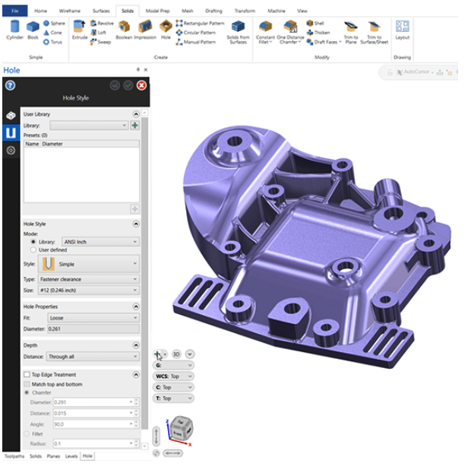Click the Block primitive icon
The width and height of the screenshot is (468, 476).
(x=33, y=29)
